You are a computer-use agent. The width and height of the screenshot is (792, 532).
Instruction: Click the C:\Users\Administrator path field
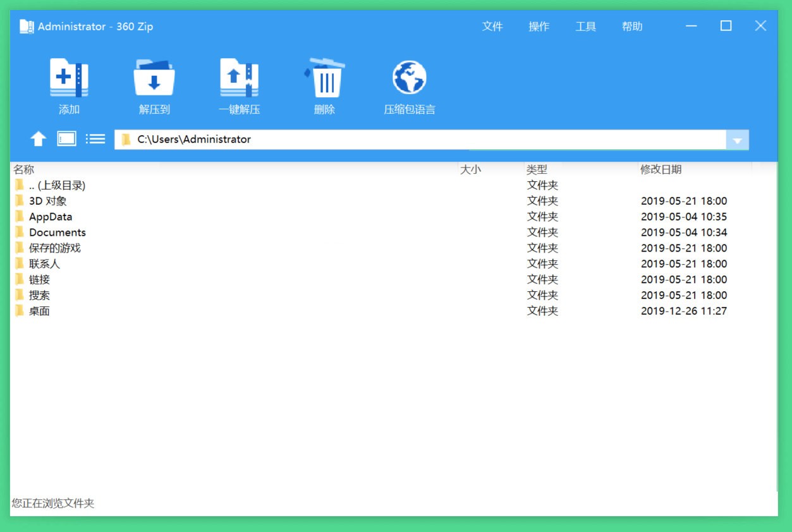420,140
